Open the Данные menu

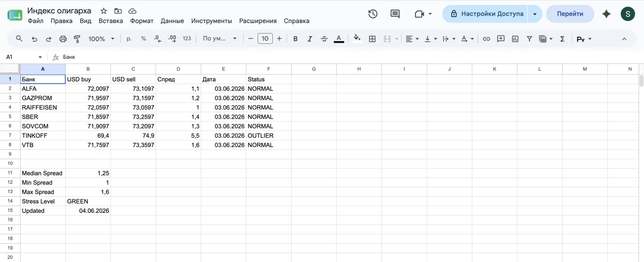(x=172, y=21)
